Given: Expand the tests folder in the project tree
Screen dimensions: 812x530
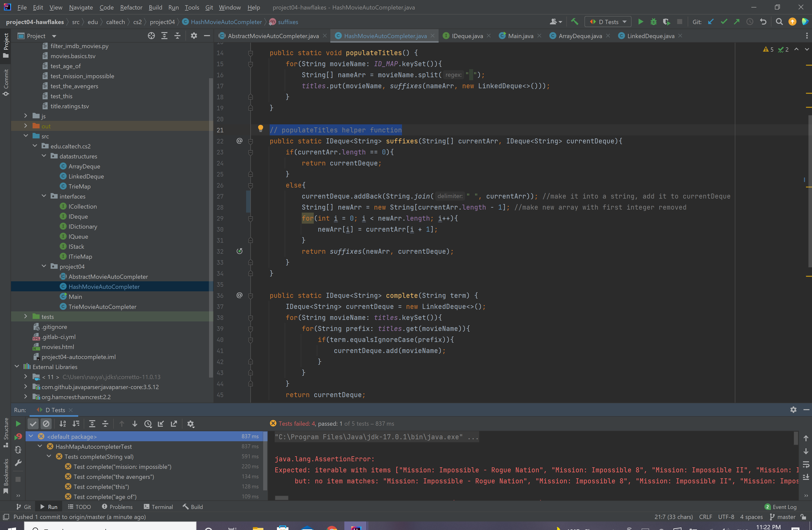Looking at the screenshot, I should point(26,316).
